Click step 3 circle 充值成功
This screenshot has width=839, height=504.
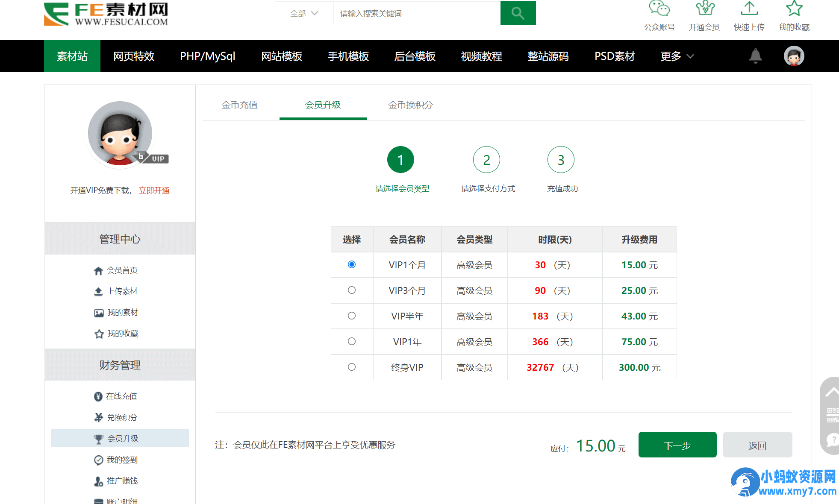[x=561, y=160]
